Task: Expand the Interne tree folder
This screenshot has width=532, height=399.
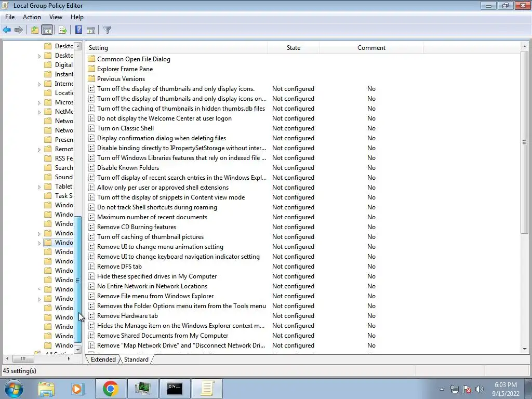Action: click(x=39, y=84)
